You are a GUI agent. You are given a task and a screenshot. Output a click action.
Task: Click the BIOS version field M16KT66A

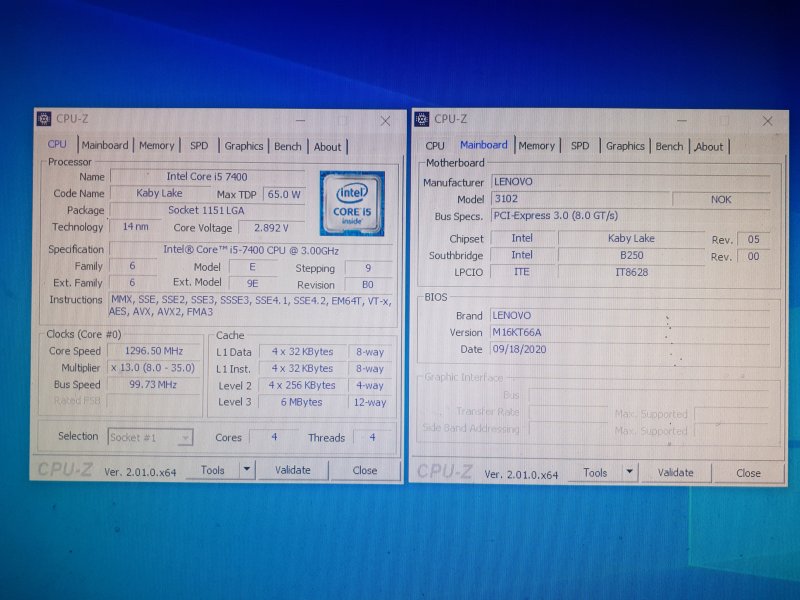[x=630, y=332]
